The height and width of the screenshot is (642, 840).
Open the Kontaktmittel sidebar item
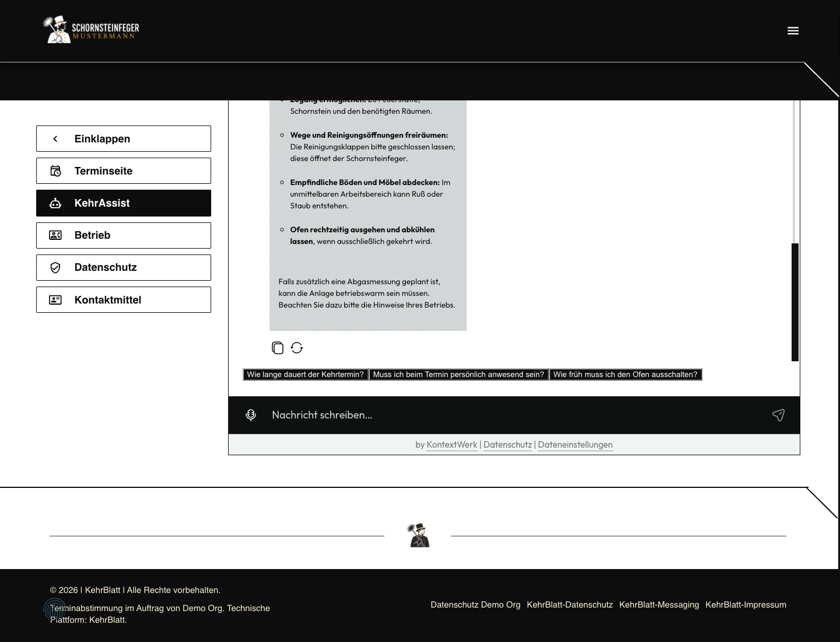pos(124,300)
